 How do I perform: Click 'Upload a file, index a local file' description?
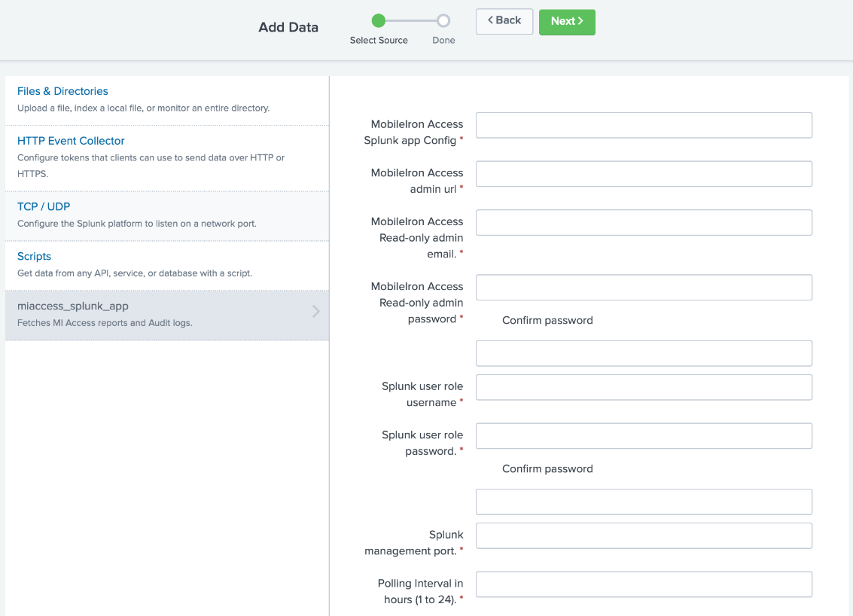144,108
